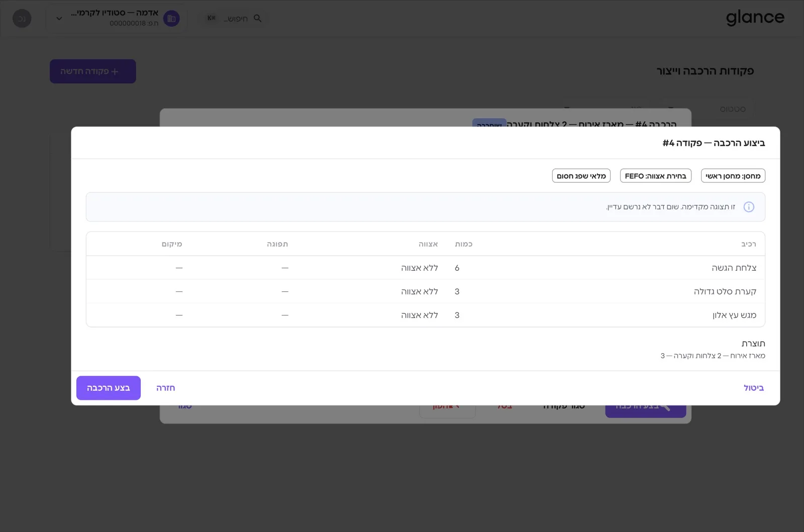Click quantity 3 in the קערת סלט גדולה row
Screen dimensions: 804x532
(457, 291)
